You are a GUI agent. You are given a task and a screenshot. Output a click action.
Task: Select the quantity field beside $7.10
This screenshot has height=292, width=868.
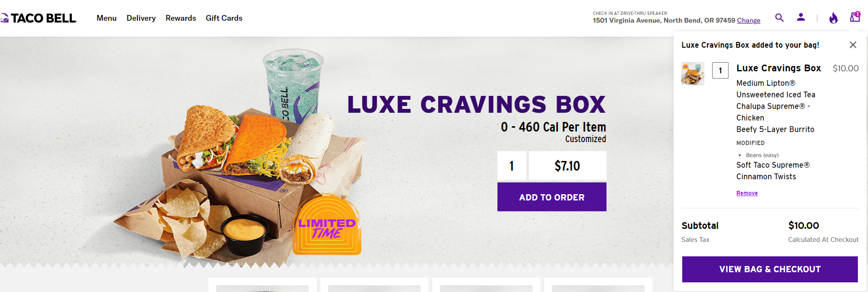click(512, 166)
